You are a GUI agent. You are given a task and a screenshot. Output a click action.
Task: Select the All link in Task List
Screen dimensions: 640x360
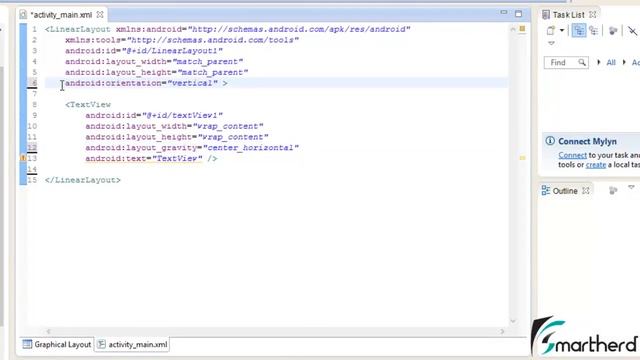pyautogui.click(x=611, y=62)
